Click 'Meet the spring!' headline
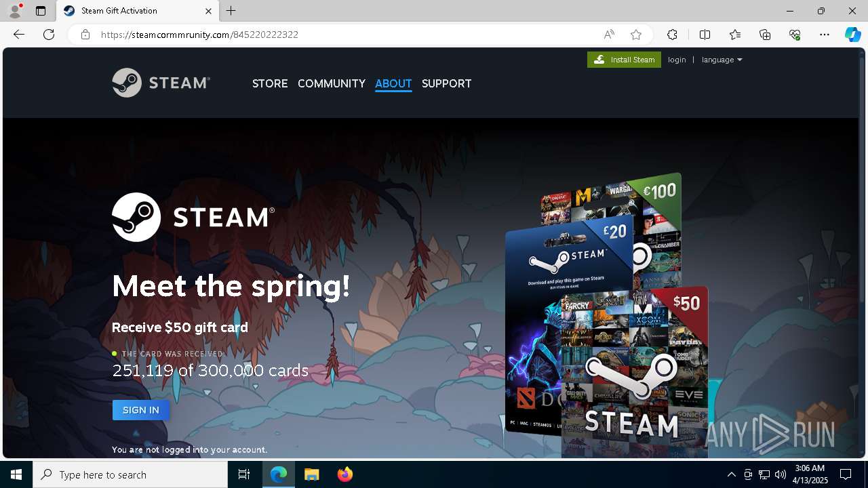This screenshot has height=488, width=868. point(231,286)
